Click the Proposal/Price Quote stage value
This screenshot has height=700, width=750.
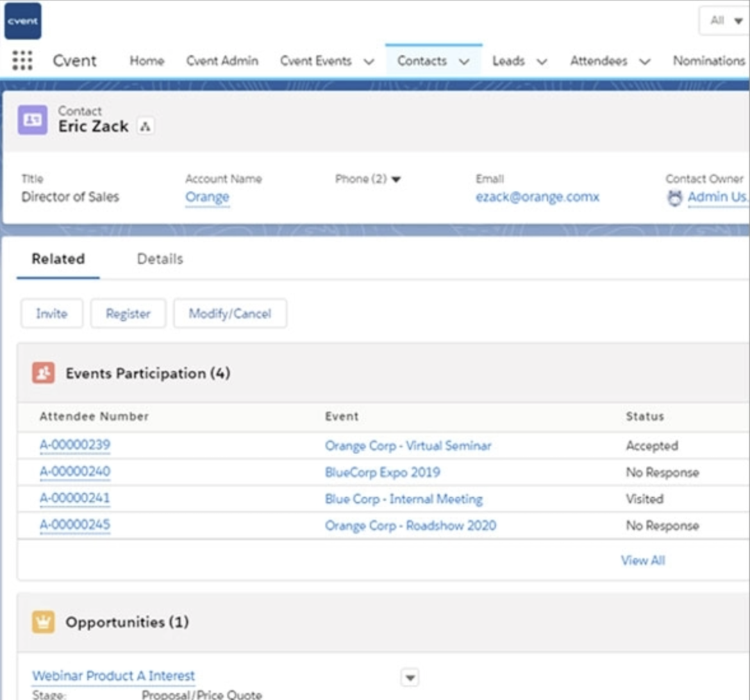coord(202,694)
